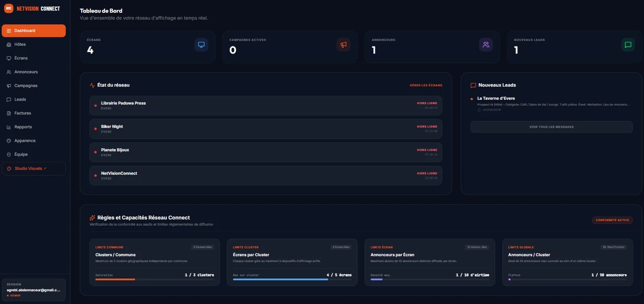Click the Campagnes megaphone icon in sidebar

pos(9,85)
